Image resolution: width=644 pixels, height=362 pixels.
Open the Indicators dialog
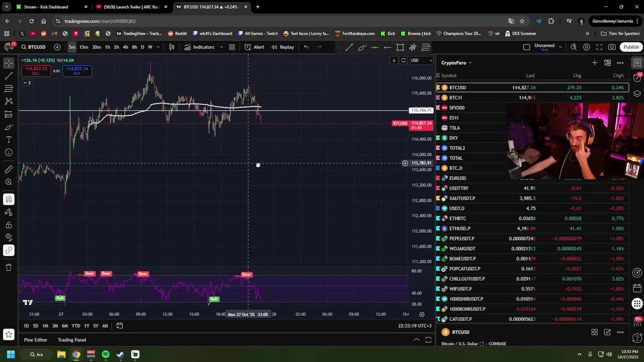[199, 47]
